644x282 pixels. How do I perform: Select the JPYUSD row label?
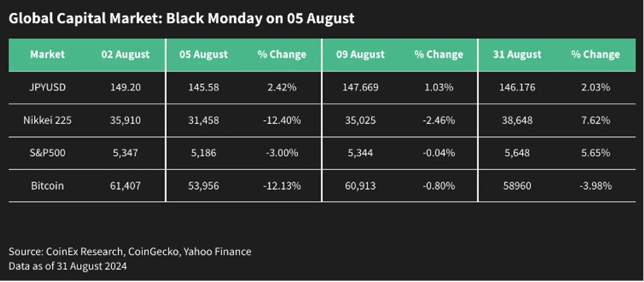(47, 87)
